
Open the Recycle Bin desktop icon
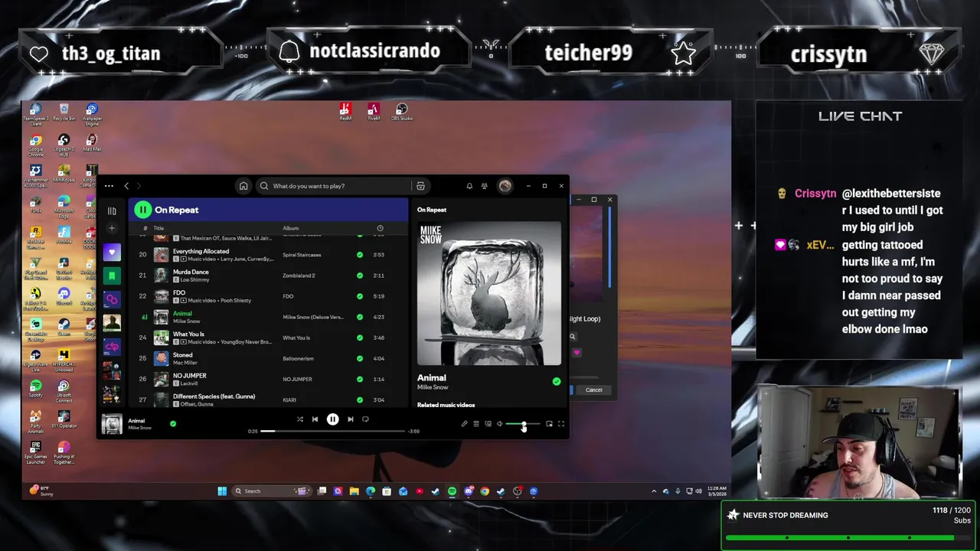click(x=64, y=112)
